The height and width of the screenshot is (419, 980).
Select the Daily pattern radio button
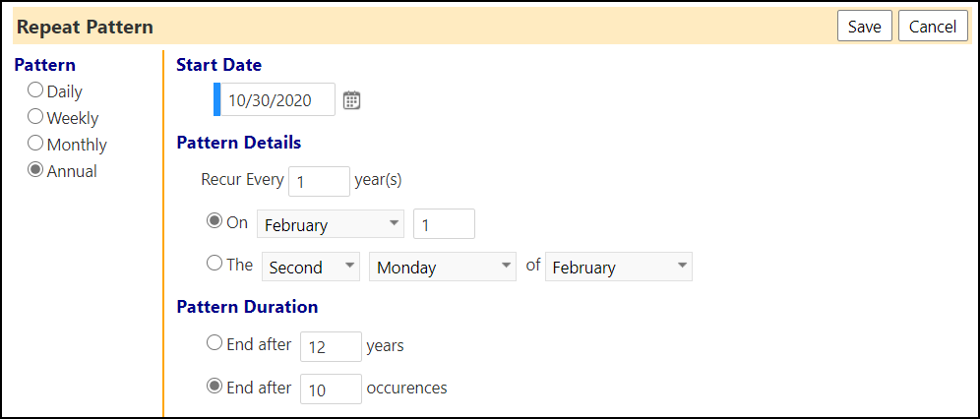(35, 90)
